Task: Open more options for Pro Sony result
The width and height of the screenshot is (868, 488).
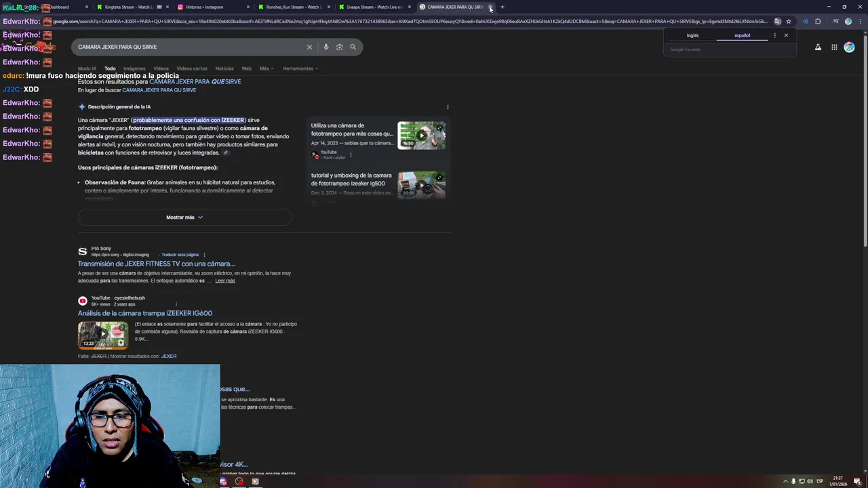Action: click(204, 255)
